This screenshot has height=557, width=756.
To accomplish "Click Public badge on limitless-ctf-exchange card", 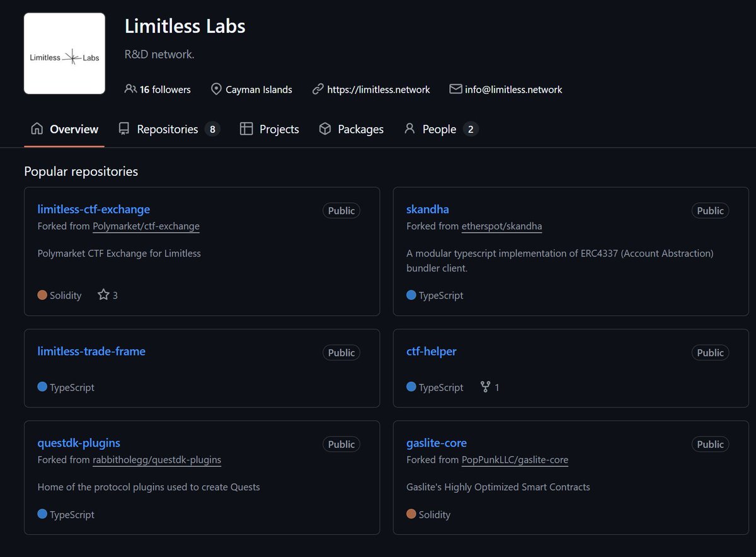I will (341, 210).
